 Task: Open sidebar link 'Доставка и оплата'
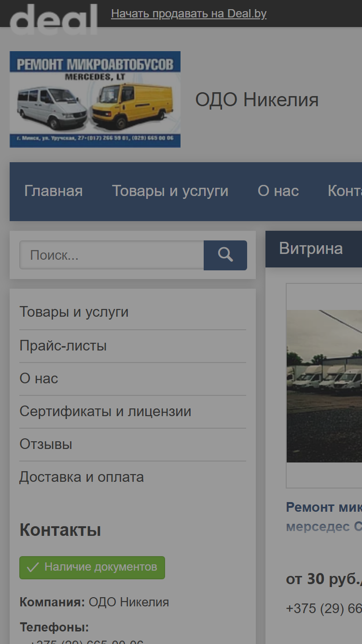point(82,477)
